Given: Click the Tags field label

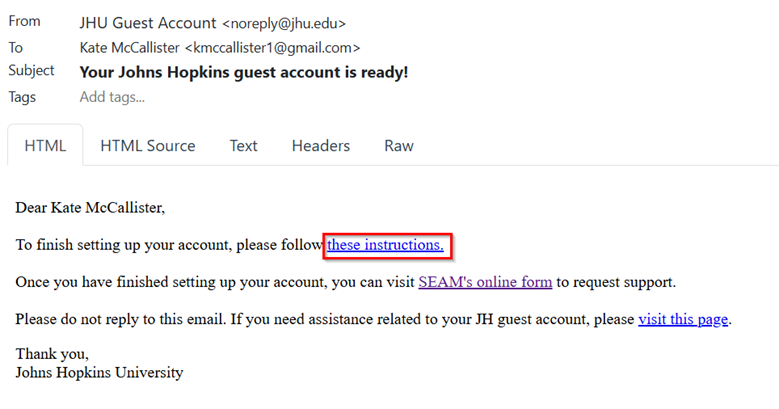Looking at the screenshot, I should 22,97.
